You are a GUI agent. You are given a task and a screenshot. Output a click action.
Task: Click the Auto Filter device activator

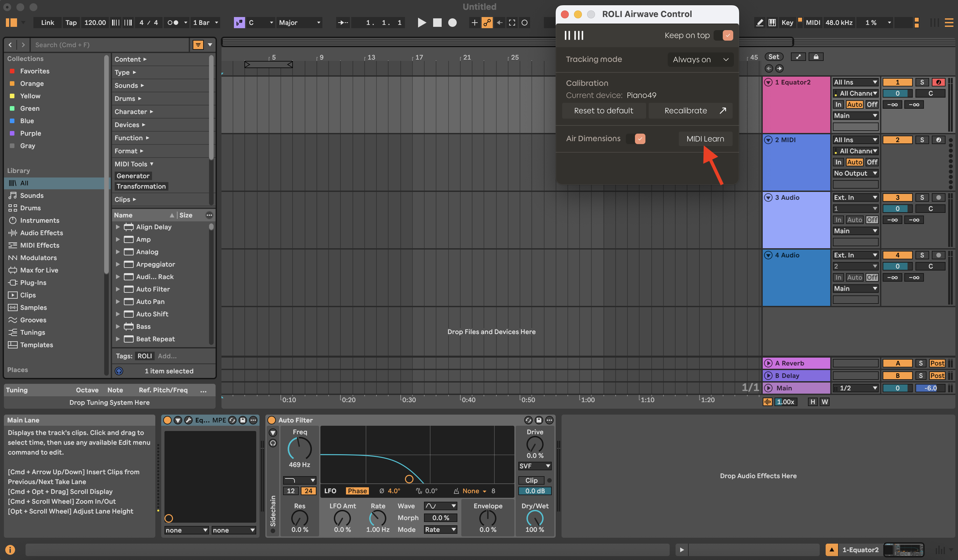tap(271, 420)
